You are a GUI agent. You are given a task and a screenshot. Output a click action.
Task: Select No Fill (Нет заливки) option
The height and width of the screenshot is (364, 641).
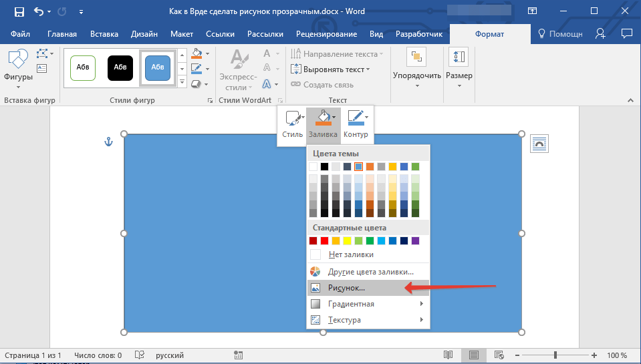point(350,254)
